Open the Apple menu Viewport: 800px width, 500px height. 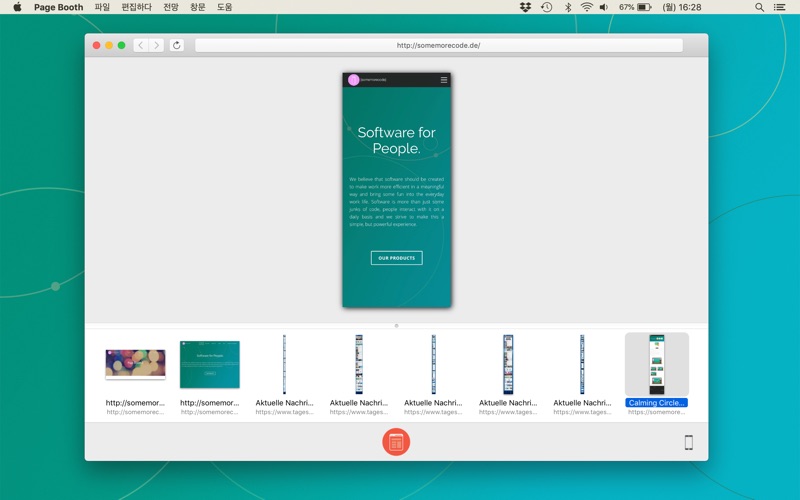(17, 7)
